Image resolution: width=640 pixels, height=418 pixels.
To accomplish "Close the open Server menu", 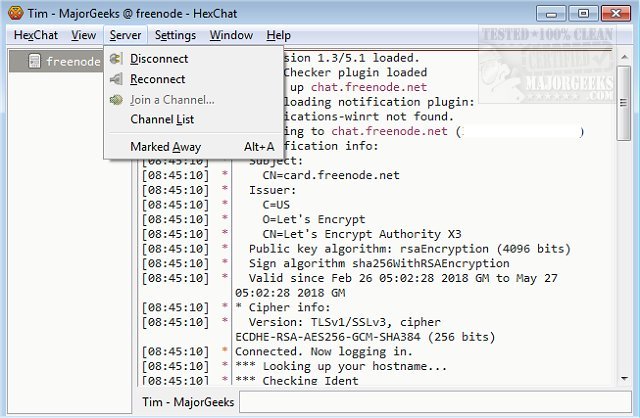I will pyautogui.click(x=125, y=36).
